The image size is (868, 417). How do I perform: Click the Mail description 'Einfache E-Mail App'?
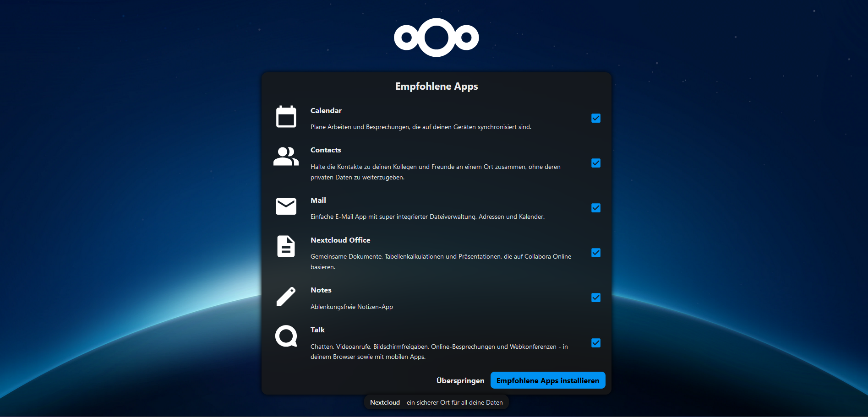pos(427,217)
